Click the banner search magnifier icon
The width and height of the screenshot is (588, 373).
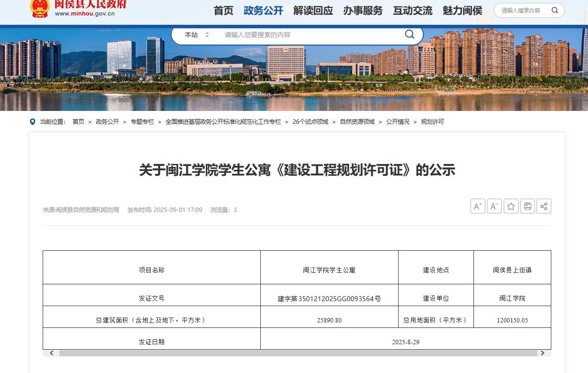[x=410, y=35]
